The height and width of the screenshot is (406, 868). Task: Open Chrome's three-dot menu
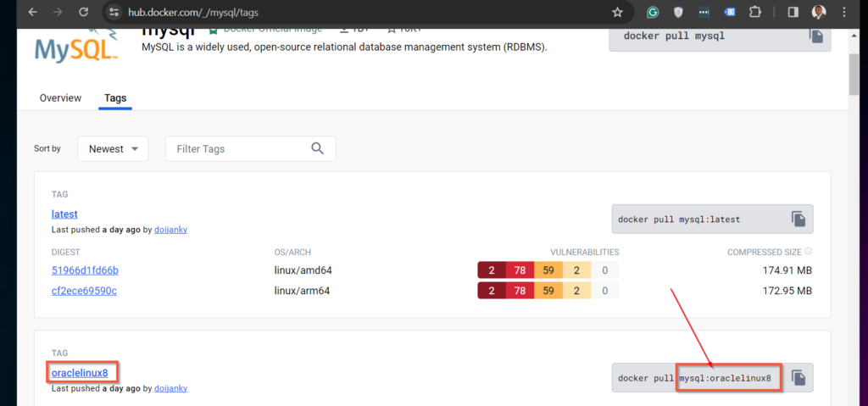click(844, 12)
